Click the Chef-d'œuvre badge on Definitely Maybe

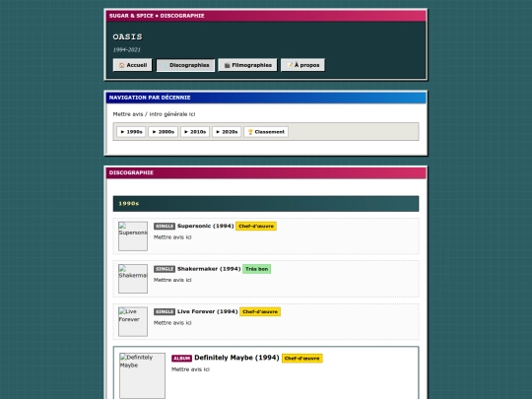tap(302, 359)
